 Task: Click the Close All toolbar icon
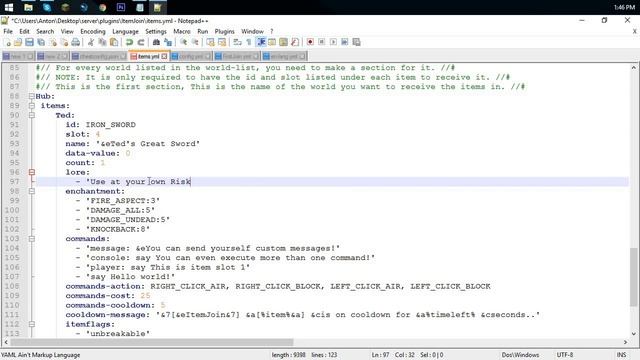[x=64, y=42]
